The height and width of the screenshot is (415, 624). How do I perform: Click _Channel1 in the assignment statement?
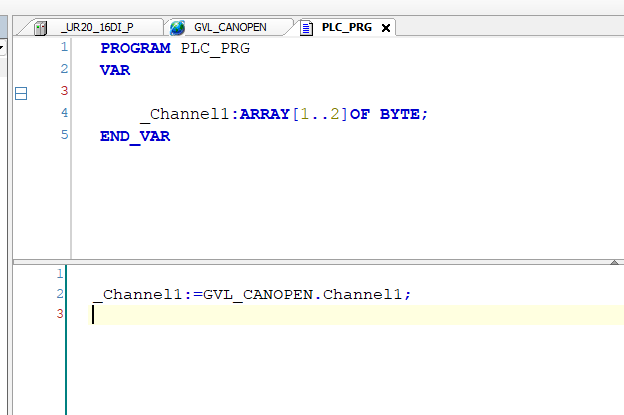tap(138, 295)
